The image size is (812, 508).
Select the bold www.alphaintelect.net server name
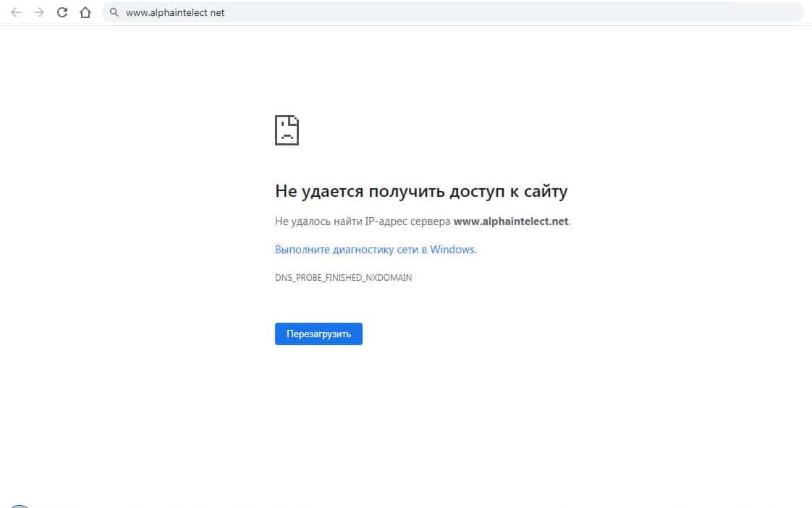[511, 221]
